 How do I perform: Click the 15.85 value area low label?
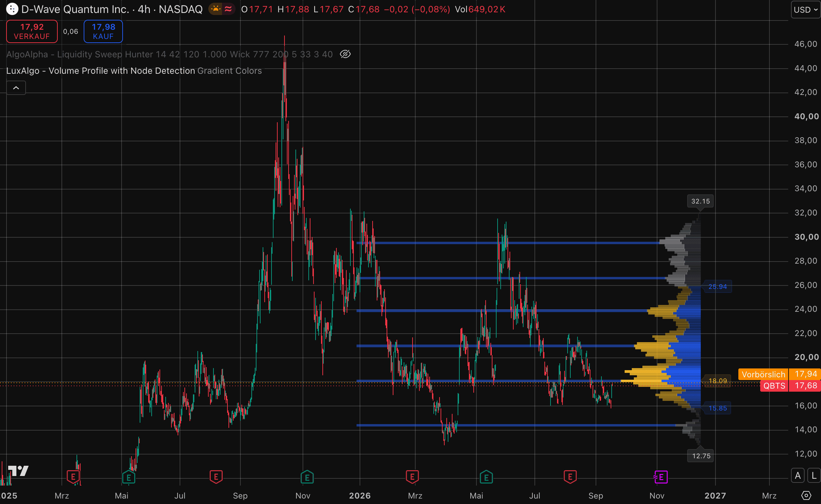(x=718, y=408)
